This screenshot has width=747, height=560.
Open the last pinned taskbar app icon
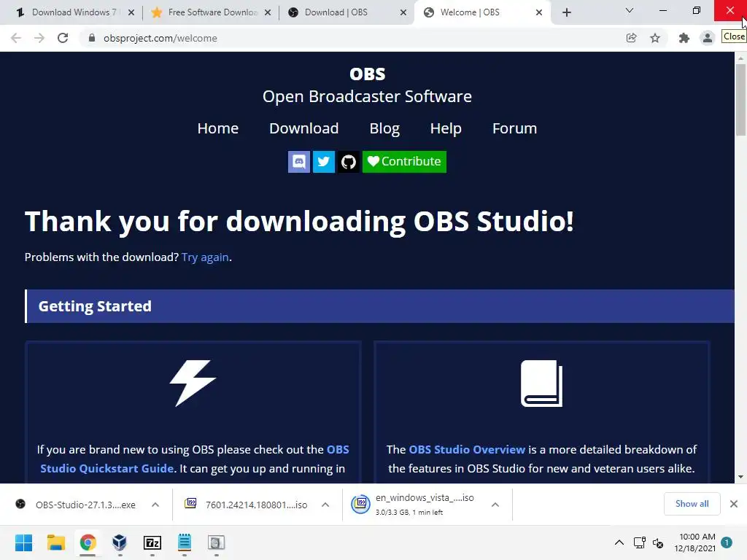point(216,542)
